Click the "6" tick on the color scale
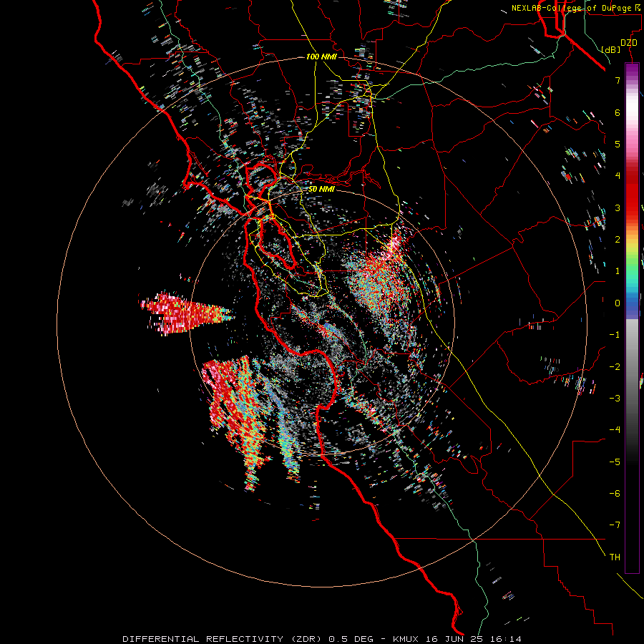The image size is (644, 644). tap(618, 112)
